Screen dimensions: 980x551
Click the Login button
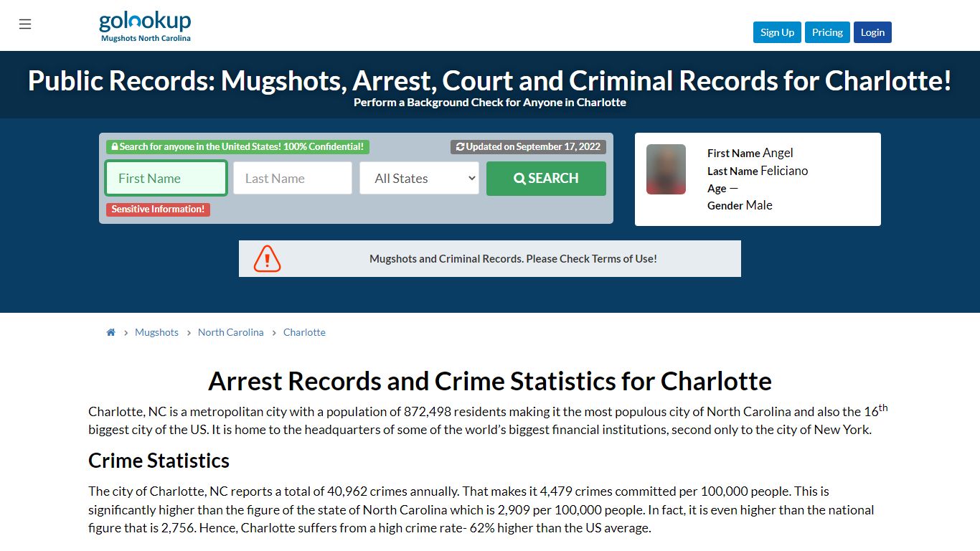pos(872,32)
